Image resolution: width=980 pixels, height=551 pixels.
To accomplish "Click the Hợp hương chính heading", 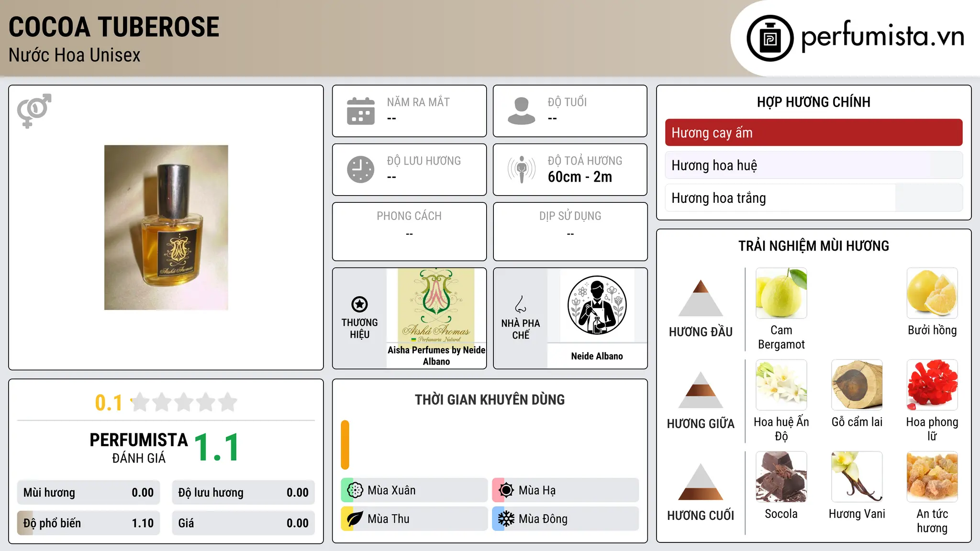I will 813,102.
